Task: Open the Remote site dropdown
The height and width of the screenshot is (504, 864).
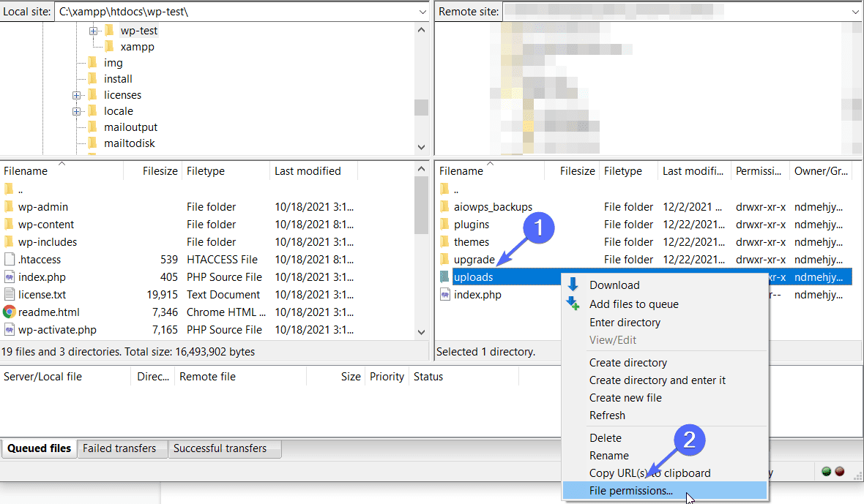Action: pos(854,11)
